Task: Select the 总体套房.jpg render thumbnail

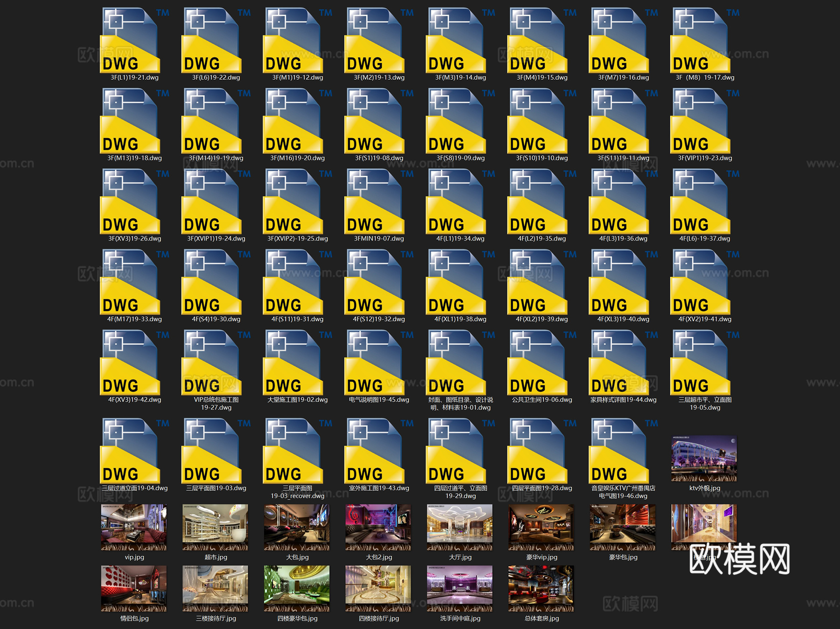Action: pos(541,589)
